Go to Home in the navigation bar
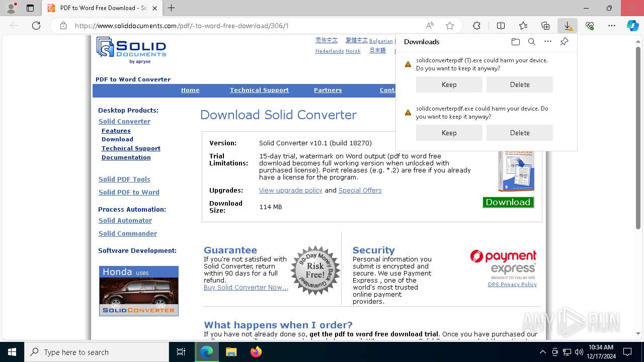Viewport: 644px width, 362px height. point(190,90)
